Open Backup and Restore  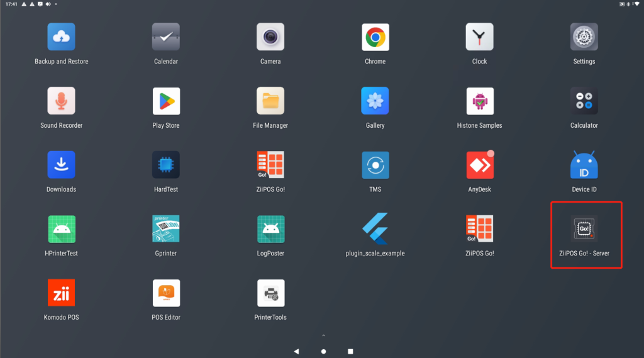(x=61, y=37)
